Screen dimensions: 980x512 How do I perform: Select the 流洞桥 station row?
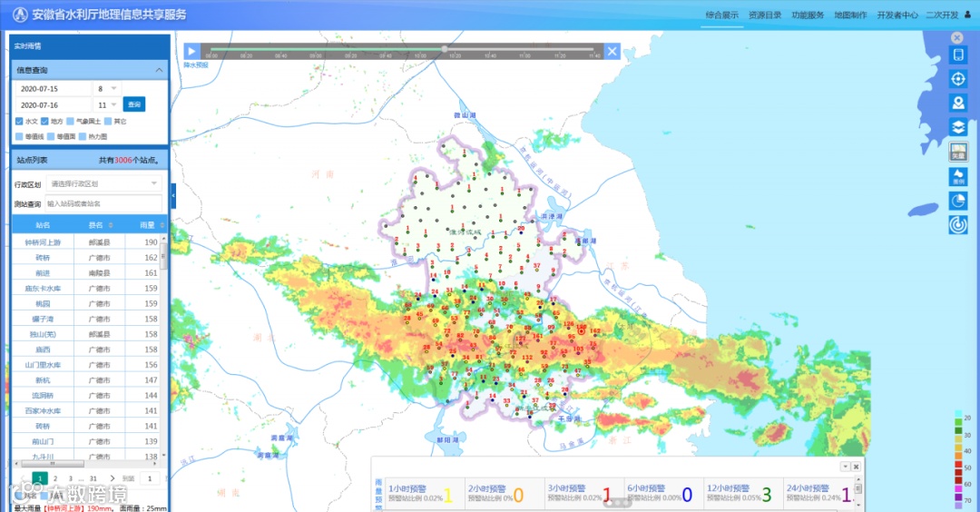(85, 396)
